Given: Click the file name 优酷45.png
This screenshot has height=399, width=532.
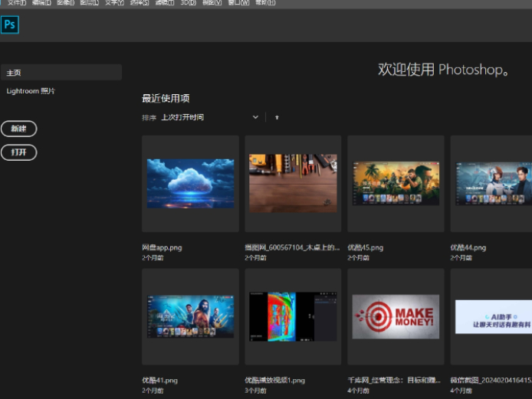Looking at the screenshot, I should click(x=366, y=247).
